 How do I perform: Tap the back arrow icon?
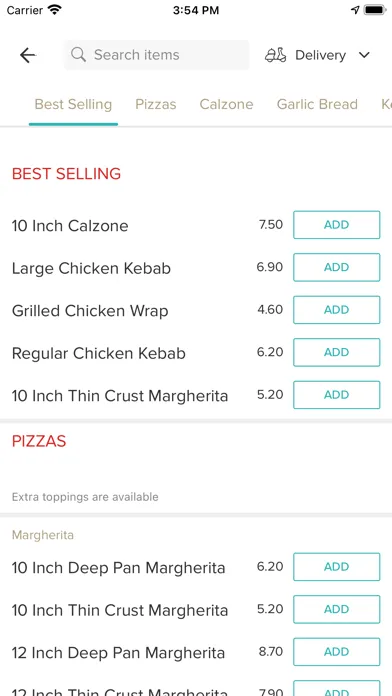(x=28, y=55)
